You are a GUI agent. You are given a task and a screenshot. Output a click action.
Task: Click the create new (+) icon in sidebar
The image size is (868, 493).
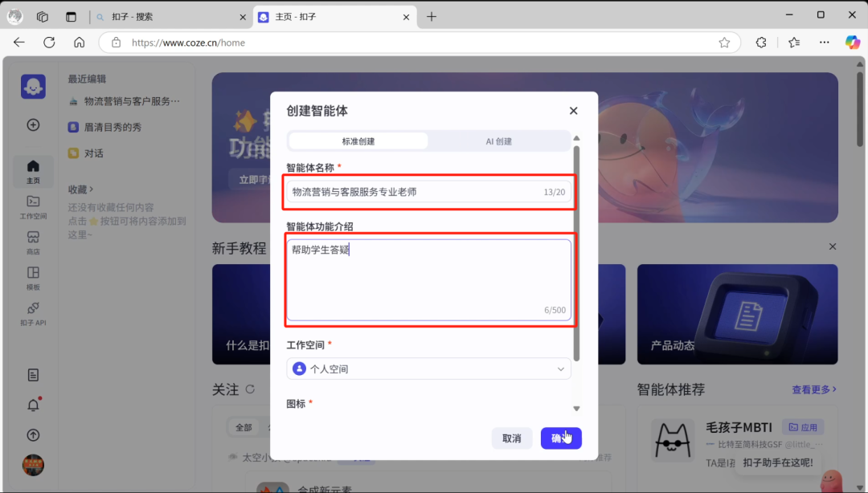tap(33, 124)
